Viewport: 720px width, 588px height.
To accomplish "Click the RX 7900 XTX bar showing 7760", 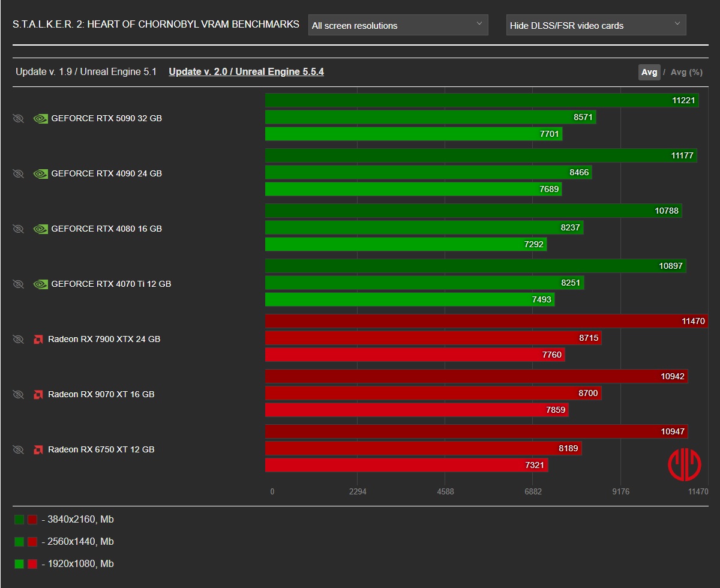I will point(415,355).
